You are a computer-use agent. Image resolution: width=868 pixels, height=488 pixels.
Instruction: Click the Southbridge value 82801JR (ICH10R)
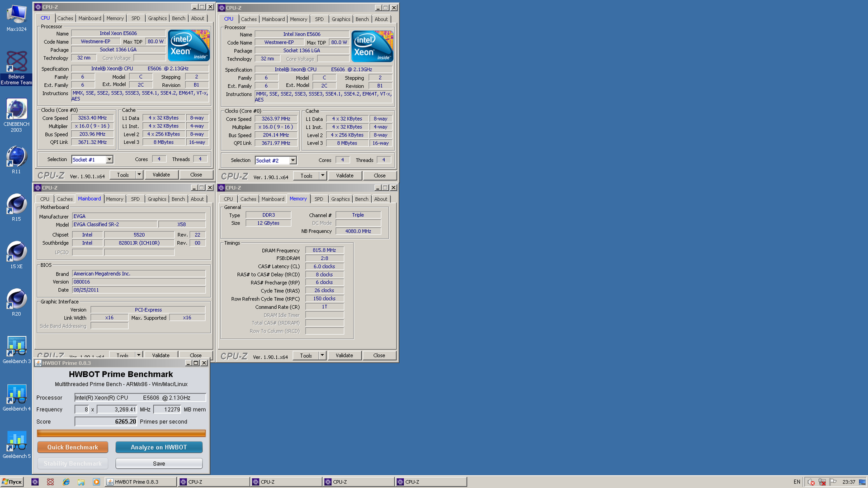click(x=139, y=243)
